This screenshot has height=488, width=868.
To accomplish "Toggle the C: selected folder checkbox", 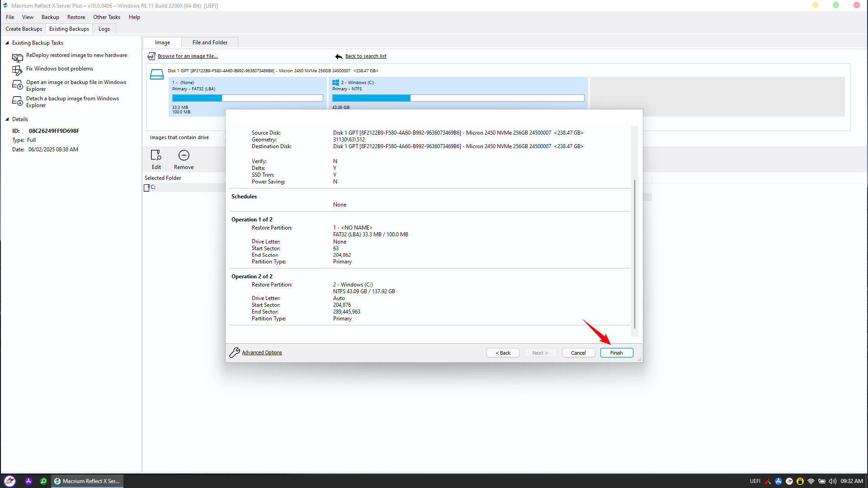I will (x=146, y=188).
